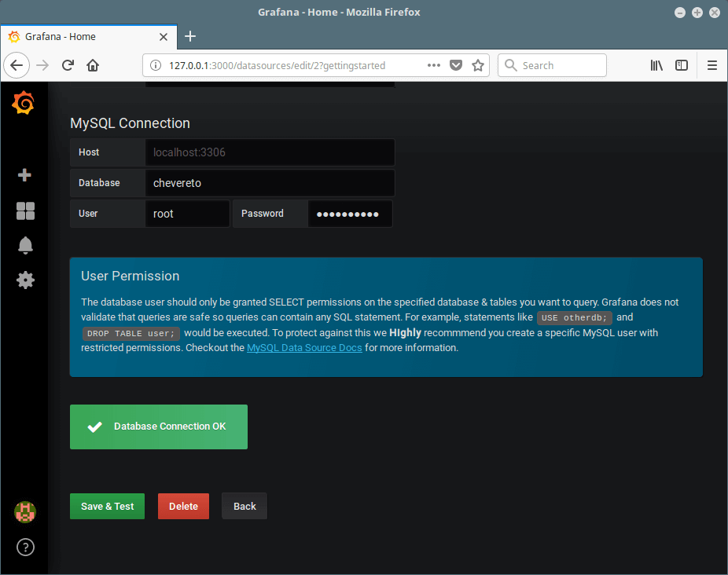
Task: Open the Firefox hamburger menu
Action: point(711,65)
